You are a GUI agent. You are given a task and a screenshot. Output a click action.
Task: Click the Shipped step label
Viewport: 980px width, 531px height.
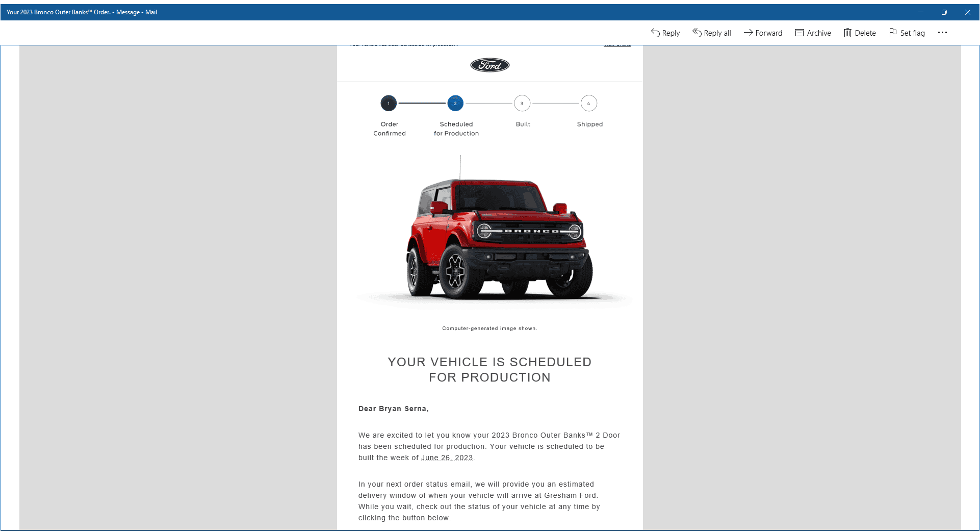[590, 124]
